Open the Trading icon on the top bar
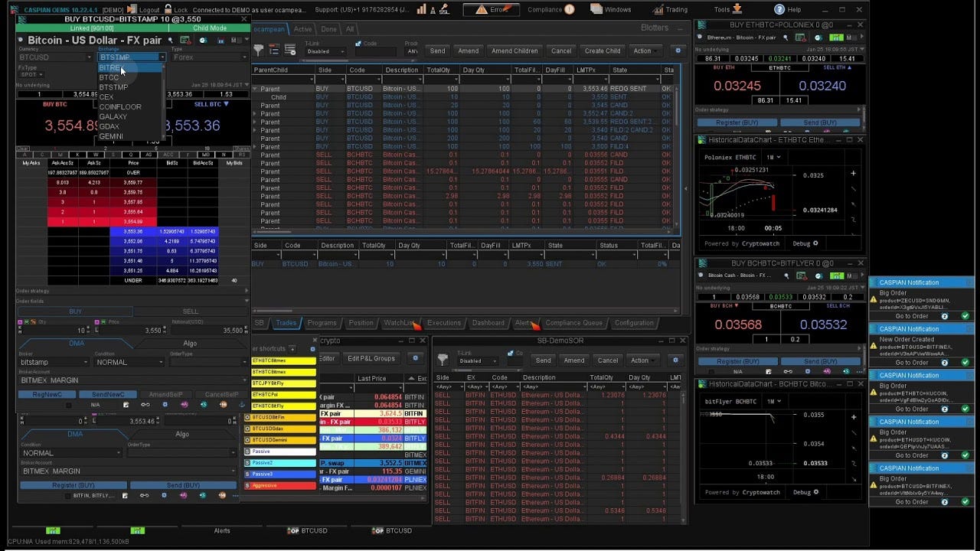 (657, 9)
